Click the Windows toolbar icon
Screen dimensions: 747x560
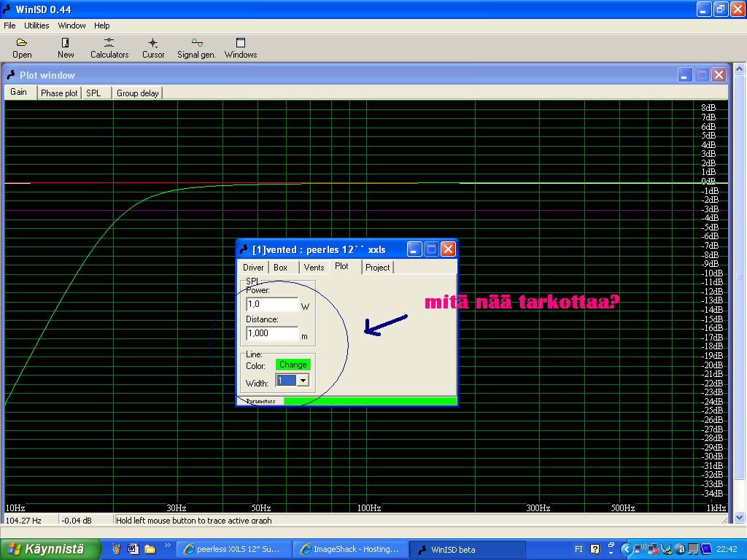[x=241, y=48]
